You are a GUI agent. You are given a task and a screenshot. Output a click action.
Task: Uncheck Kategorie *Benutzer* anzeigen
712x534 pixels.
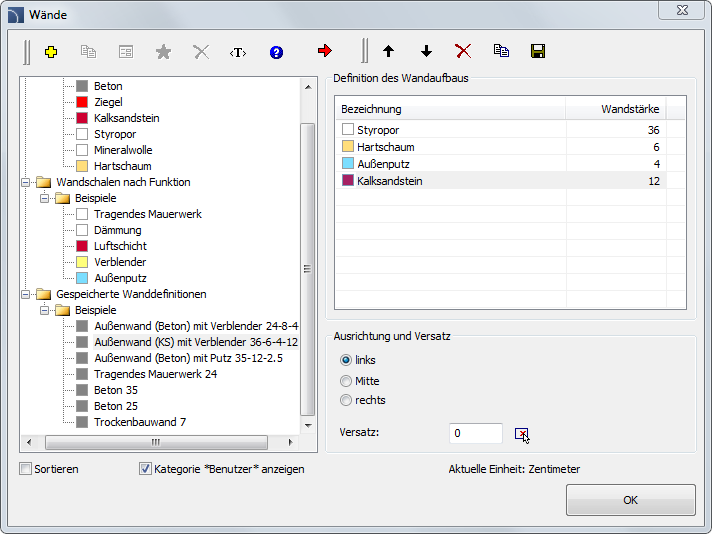145,469
